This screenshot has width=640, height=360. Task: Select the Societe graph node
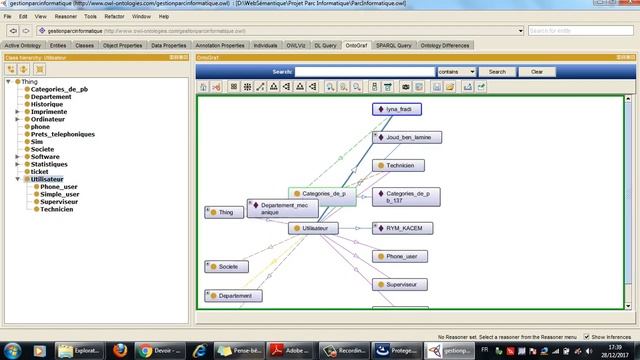click(227, 267)
